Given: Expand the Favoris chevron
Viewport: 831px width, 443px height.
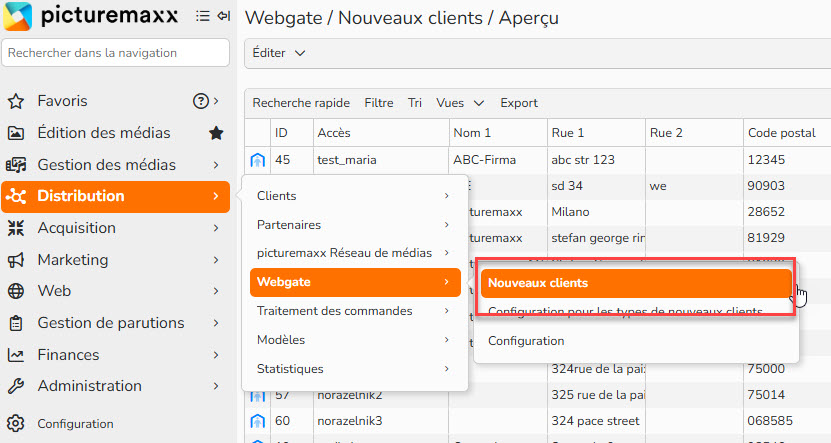Looking at the screenshot, I should (216, 101).
